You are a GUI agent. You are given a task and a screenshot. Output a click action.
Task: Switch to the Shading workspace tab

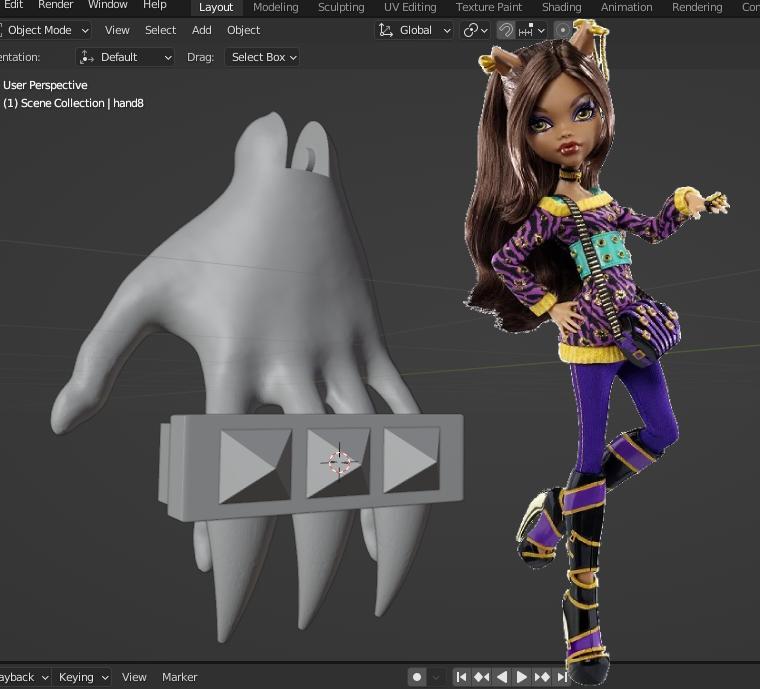tap(561, 7)
